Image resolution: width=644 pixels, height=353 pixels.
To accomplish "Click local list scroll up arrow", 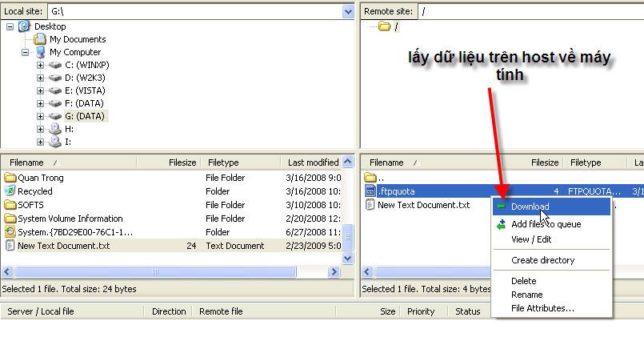I will point(347,162).
